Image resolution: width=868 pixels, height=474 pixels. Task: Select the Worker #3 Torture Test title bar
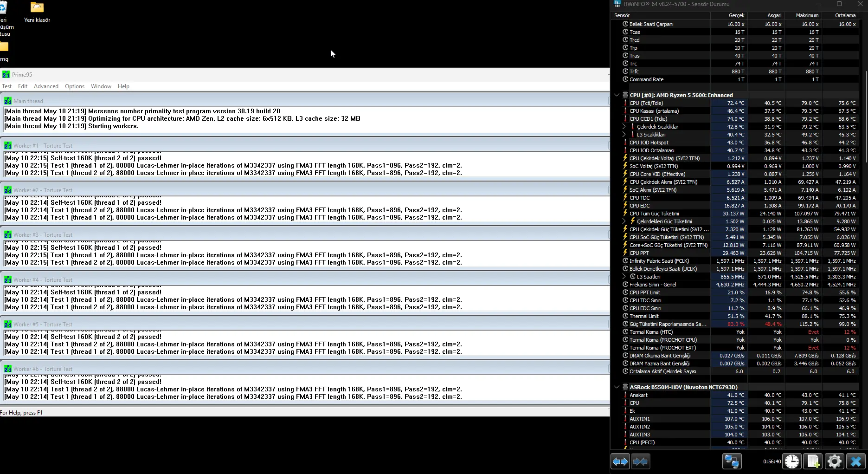click(305, 235)
